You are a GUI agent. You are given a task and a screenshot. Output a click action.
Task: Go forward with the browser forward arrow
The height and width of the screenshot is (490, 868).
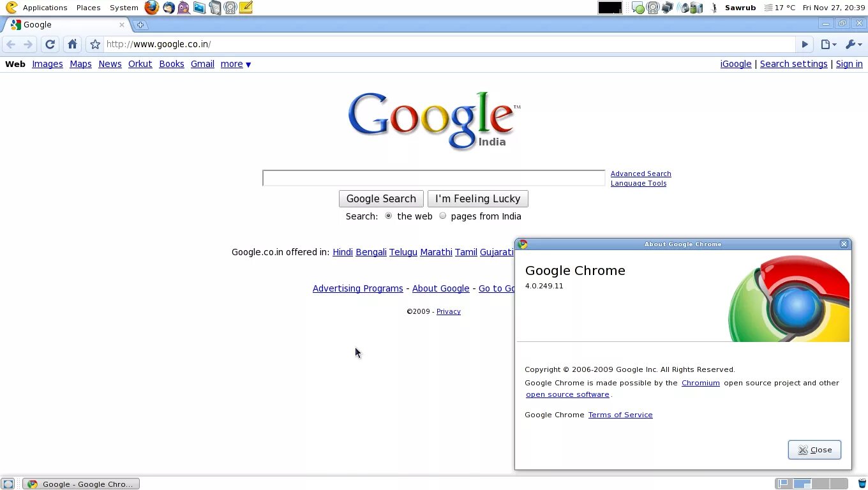click(28, 44)
